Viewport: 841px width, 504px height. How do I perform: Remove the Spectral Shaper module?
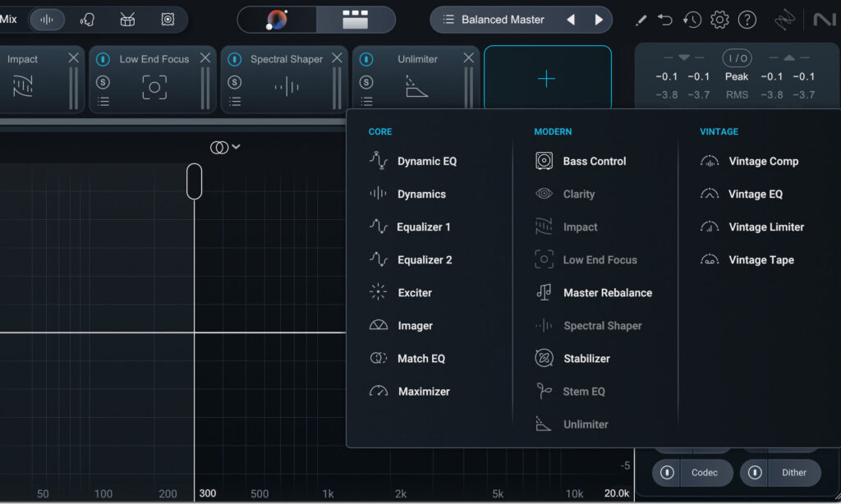[x=337, y=58]
